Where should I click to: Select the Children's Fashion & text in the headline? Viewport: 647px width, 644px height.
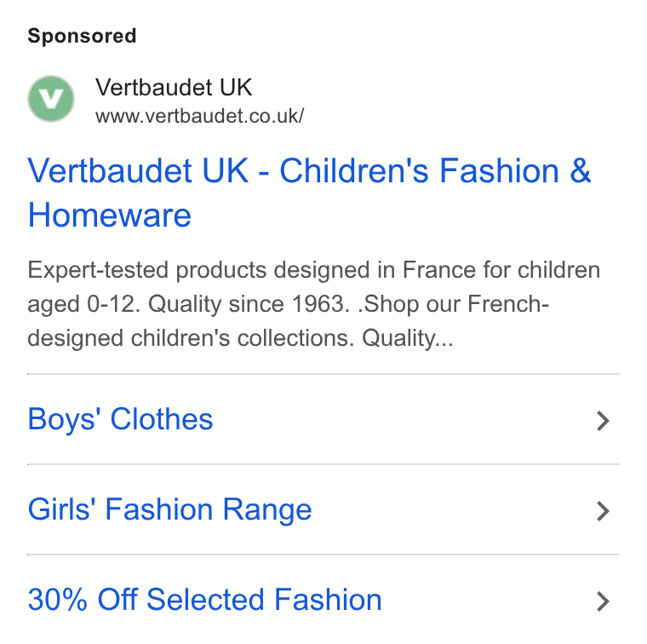tap(435, 170)
